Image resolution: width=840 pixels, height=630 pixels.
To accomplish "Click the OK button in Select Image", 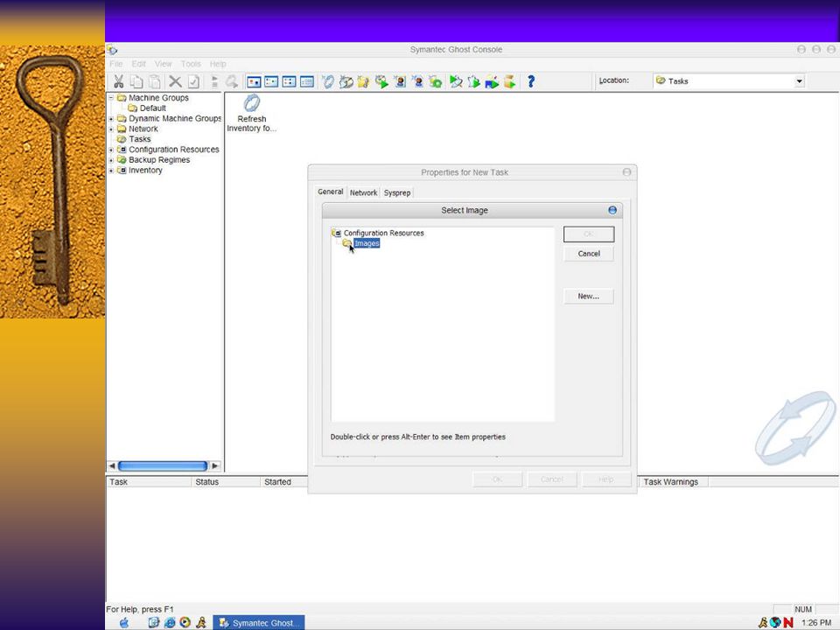I will (589, 234).
